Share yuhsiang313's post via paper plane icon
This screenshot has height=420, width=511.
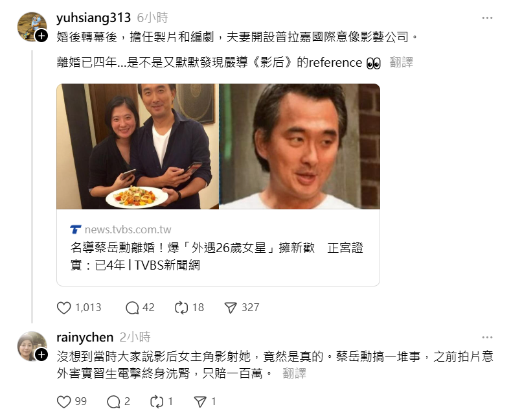pos(231,307)
